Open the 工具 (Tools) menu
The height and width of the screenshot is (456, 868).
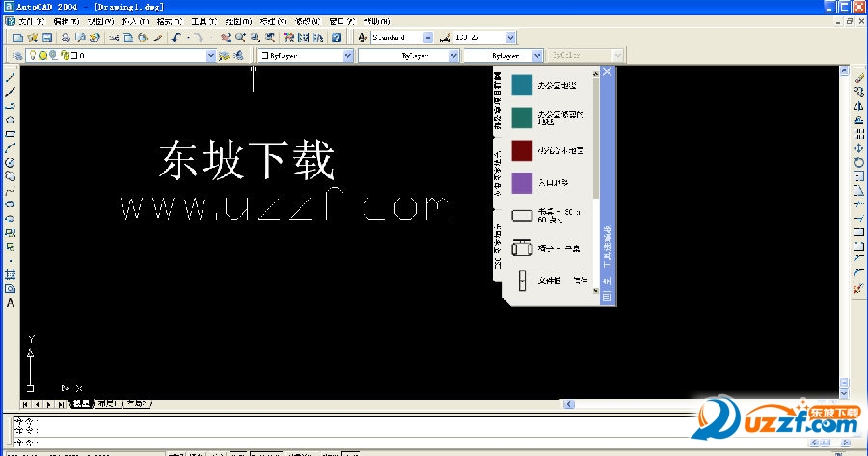(203, 21)
